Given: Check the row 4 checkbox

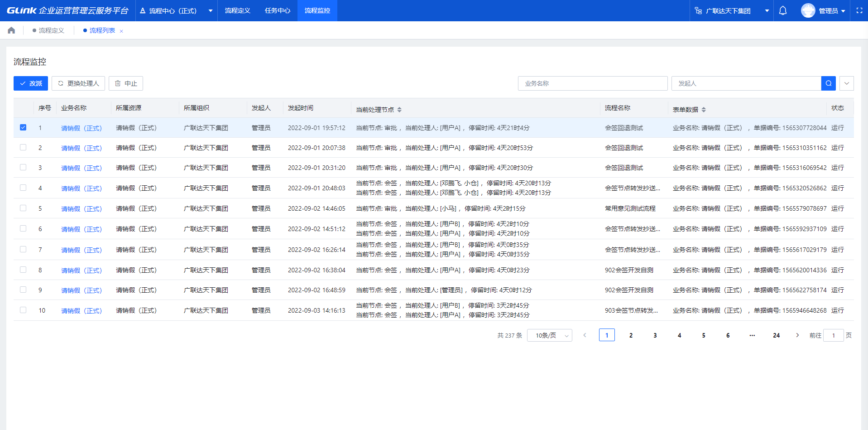Looking at the screenshot, I should [x=23, y=188].
